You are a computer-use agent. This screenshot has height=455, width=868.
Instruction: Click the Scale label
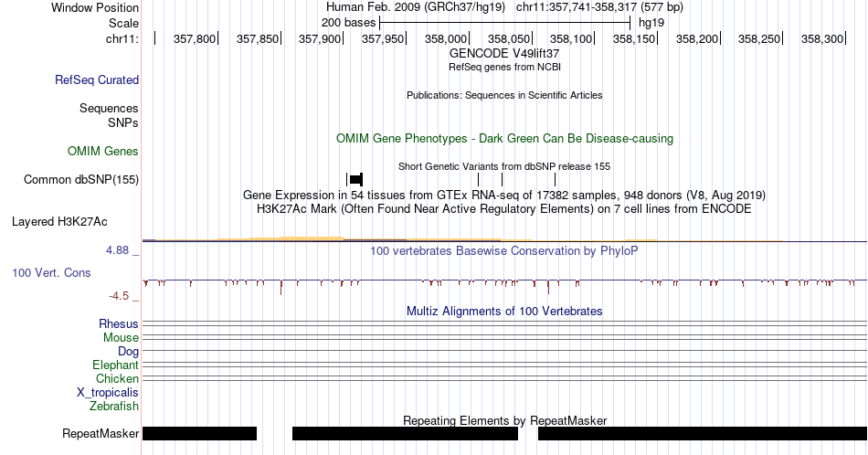coord(124,23)
